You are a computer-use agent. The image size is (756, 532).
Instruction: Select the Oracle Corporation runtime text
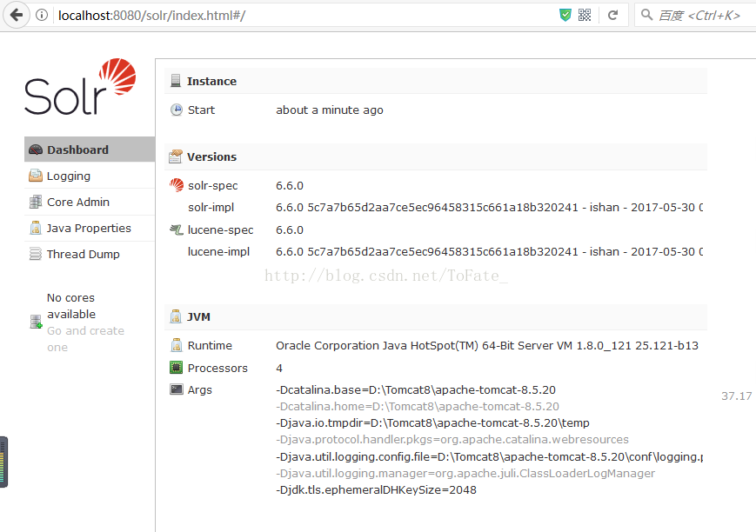tap(487, 345)
